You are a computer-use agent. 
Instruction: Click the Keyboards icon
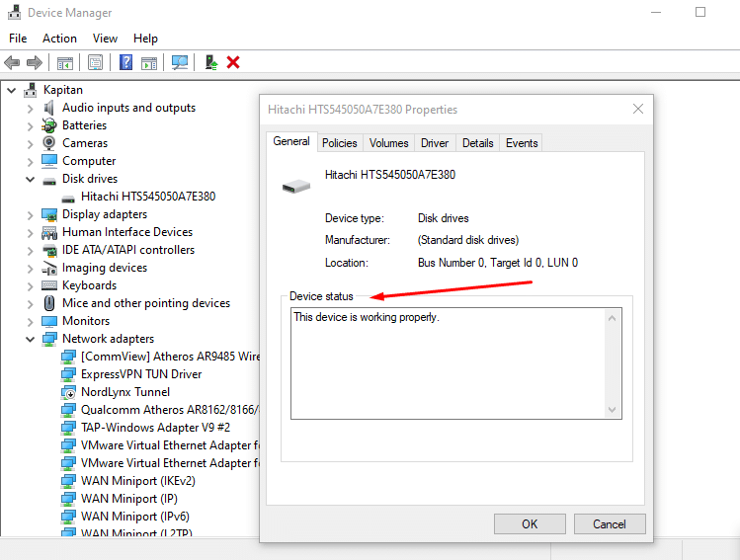coord(49,285)
